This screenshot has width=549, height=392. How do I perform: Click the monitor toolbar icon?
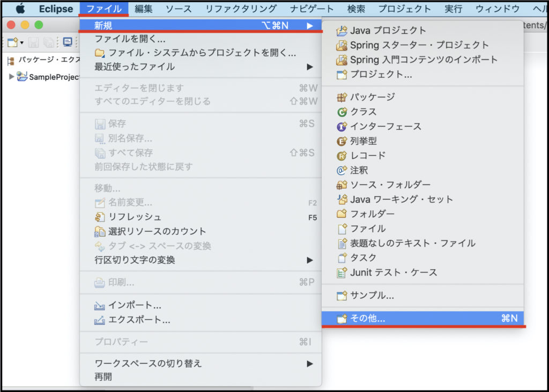67,43
